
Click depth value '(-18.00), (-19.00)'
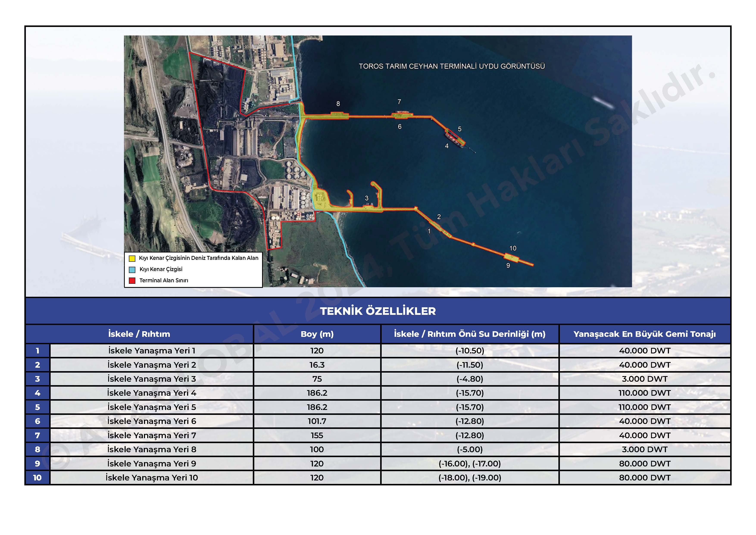[x=470, y=478]
